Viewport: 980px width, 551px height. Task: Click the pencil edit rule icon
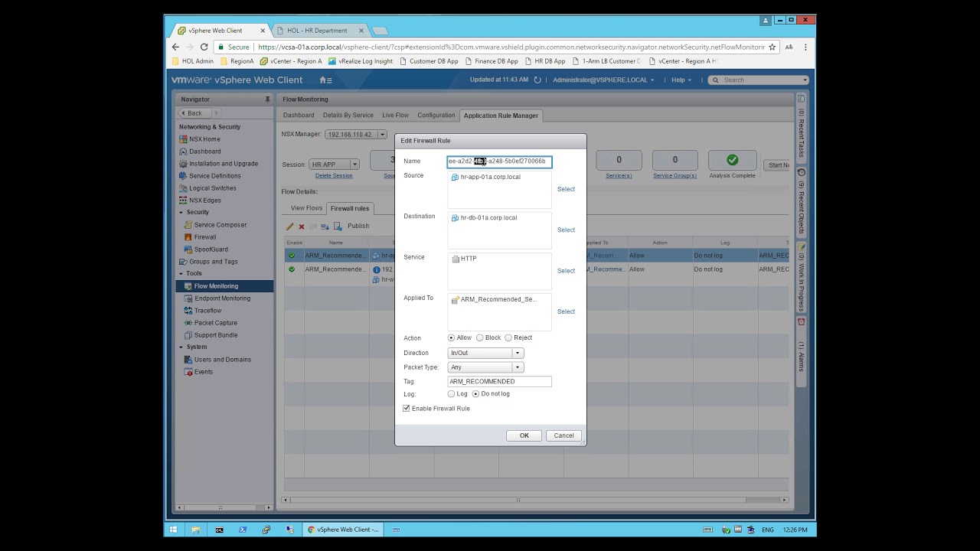point(290,227)
